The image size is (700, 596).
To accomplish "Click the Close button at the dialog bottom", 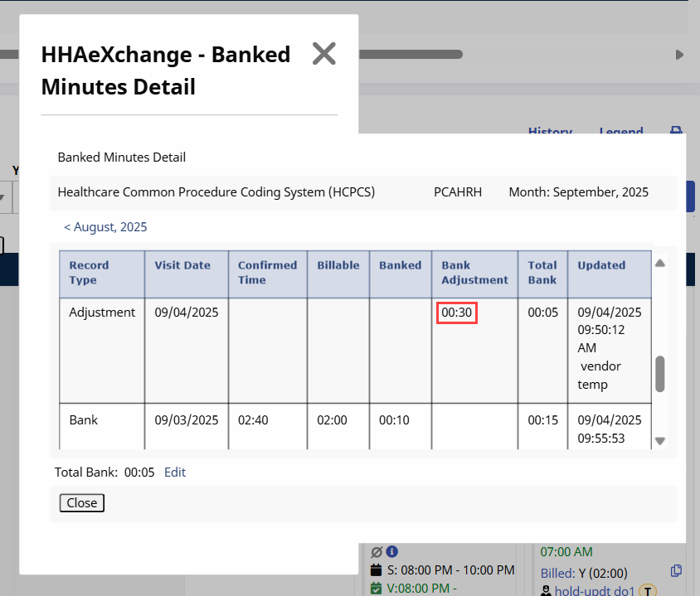I will pos(81,503).
